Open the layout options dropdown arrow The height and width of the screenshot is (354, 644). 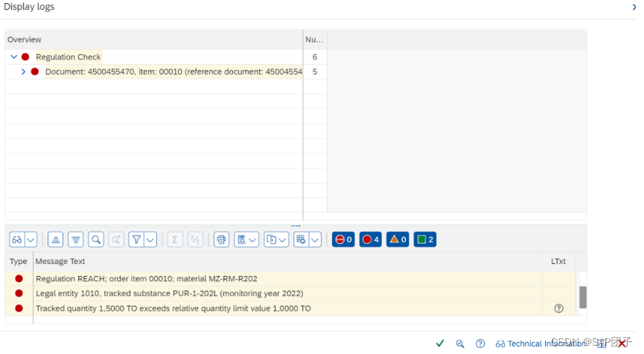[315, 239]
